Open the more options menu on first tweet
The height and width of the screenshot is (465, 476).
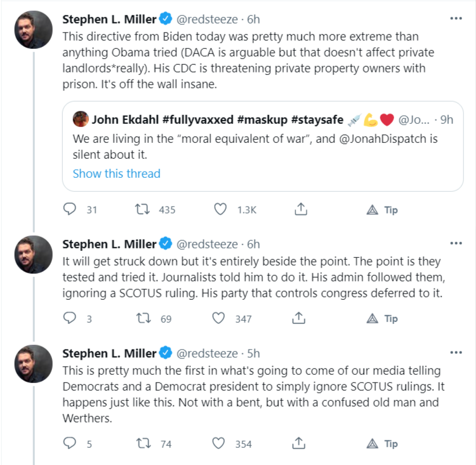[456, 18]
